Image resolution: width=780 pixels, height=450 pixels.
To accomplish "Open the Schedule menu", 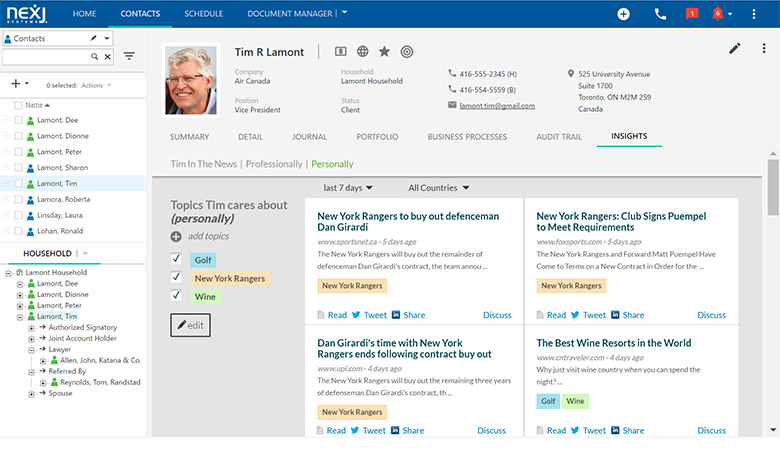I will point(203,14).
